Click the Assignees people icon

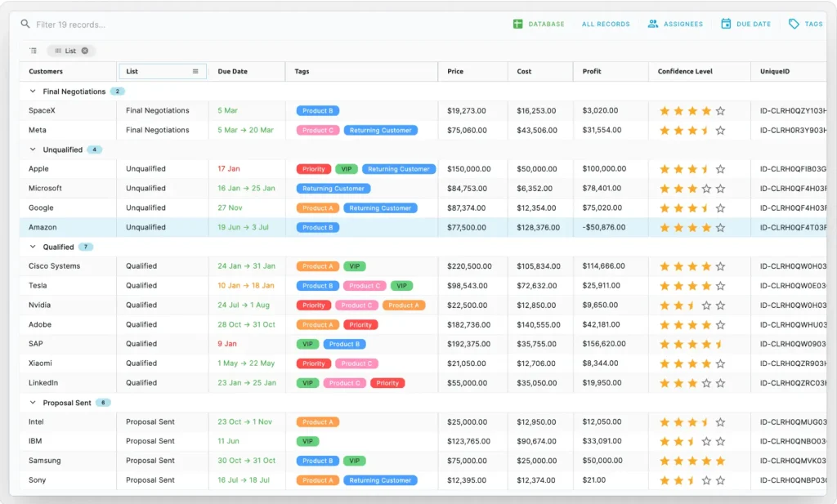coord(653,25)
